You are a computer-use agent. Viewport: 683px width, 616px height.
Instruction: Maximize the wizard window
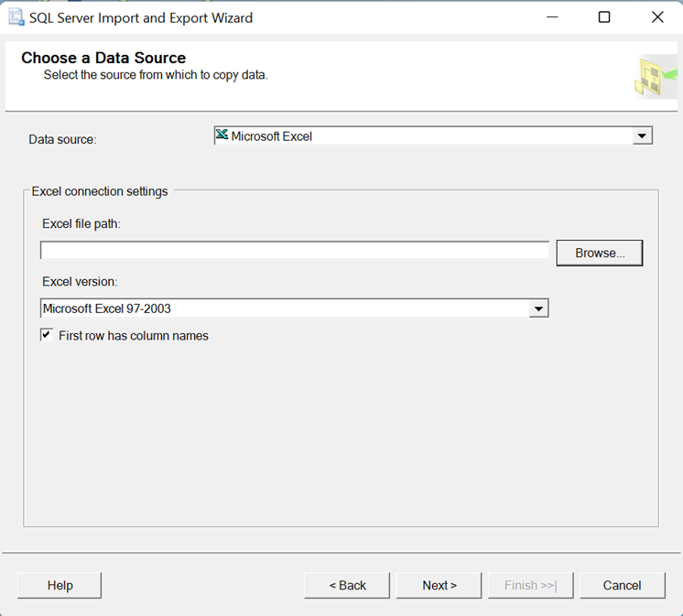[x=604, y=17]
